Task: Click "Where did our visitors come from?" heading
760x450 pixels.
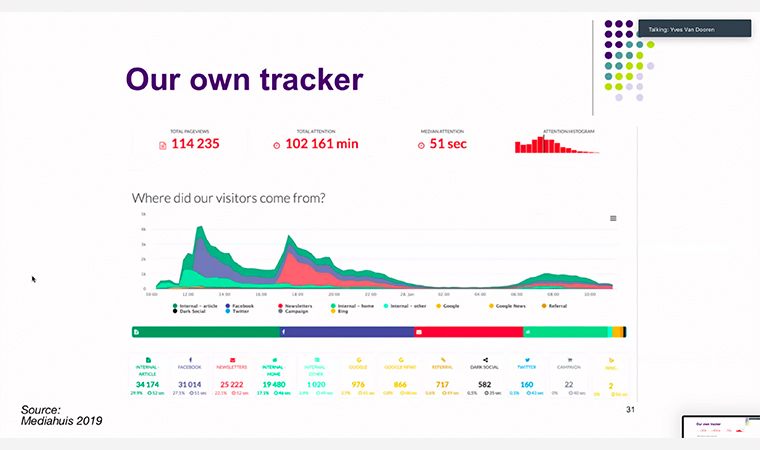Action: 228,198
